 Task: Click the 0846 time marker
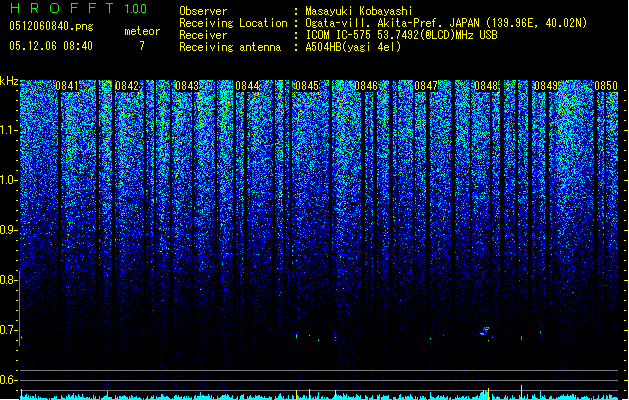coord(367,86)
